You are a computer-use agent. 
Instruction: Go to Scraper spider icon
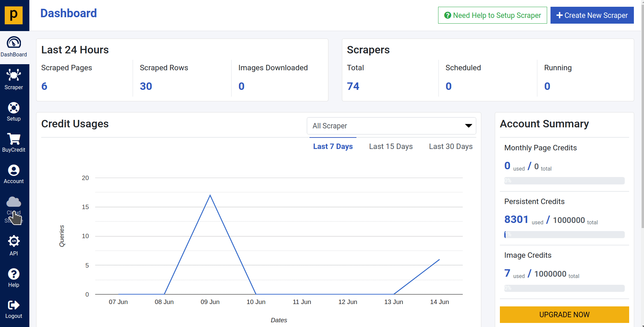(14, 75)
